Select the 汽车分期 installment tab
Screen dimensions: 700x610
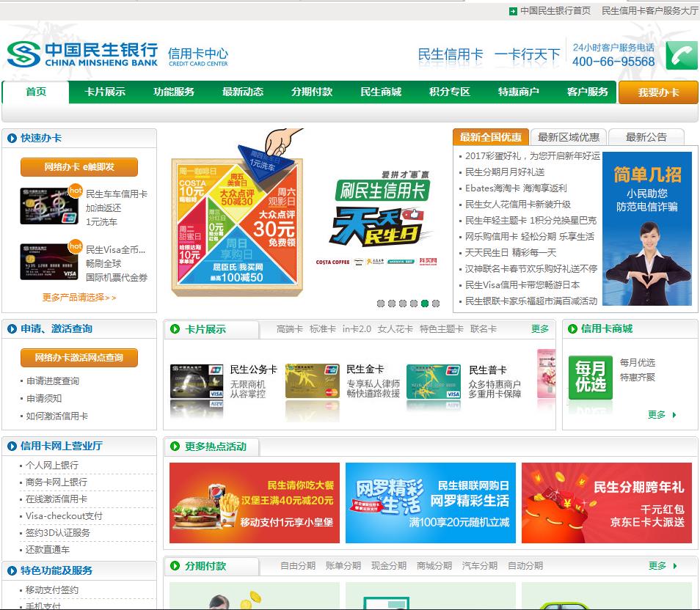click(479, 566)
